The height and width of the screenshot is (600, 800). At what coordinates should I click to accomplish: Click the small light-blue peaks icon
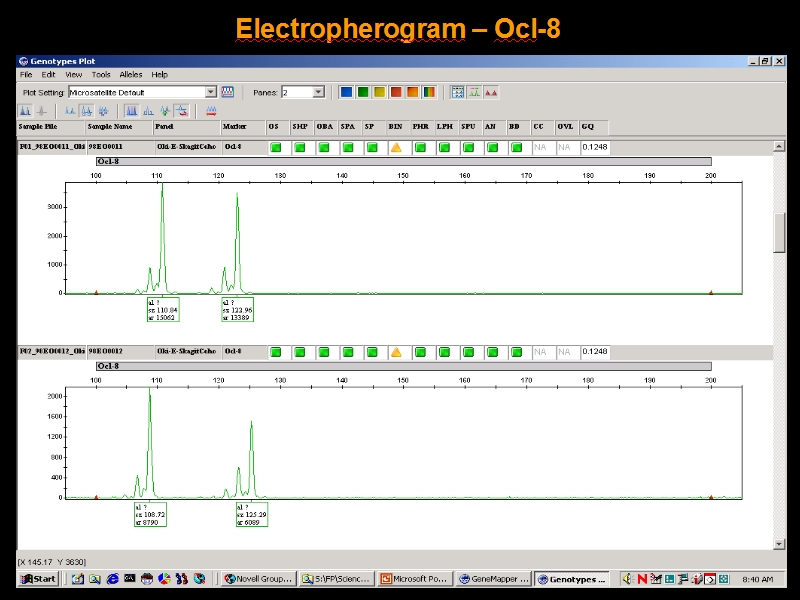pyautogui.click(x=70, y=111)
